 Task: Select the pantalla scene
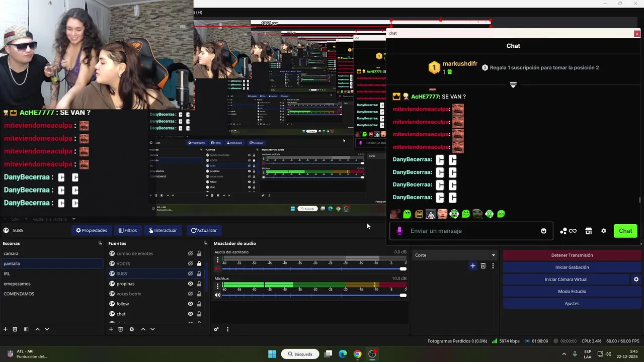point(52,263)
